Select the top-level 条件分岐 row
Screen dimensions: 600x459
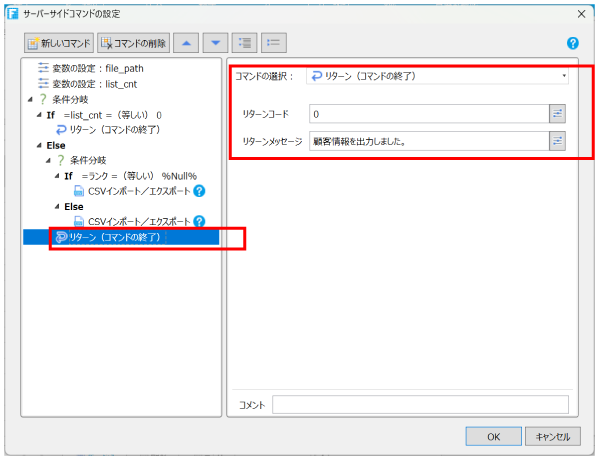click(x=64, y=99)
